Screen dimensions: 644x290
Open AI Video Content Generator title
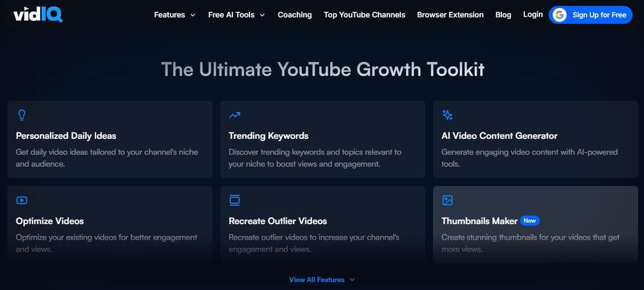click(x=500, y=136)
